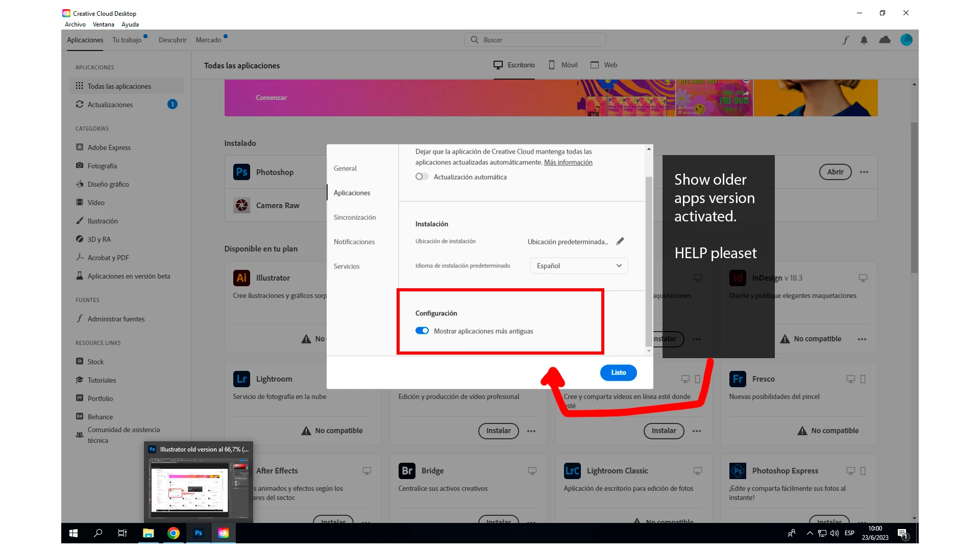Viewport: 980px width, 551px height.
Task: Enable the Actualización automática toggle
Action: click(422, 177)
